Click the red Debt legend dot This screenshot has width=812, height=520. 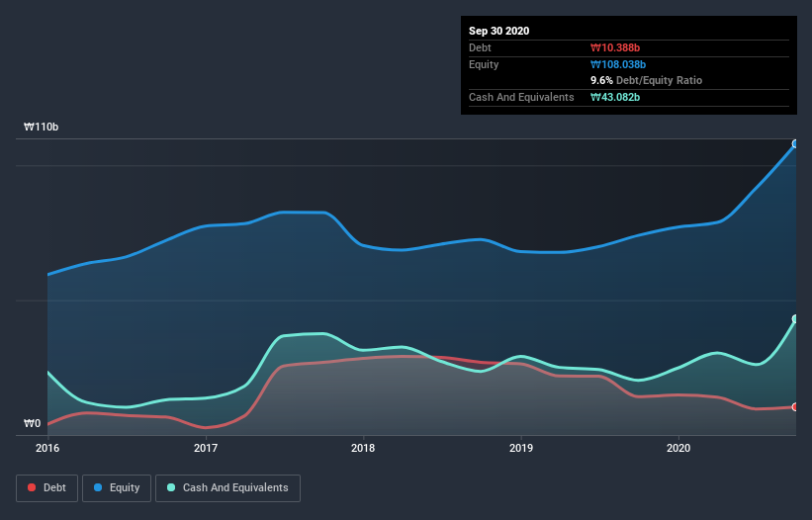32,487
